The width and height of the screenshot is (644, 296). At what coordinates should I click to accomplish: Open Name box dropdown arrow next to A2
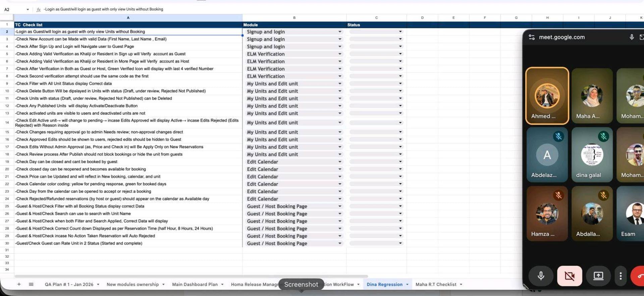[28, 9]
